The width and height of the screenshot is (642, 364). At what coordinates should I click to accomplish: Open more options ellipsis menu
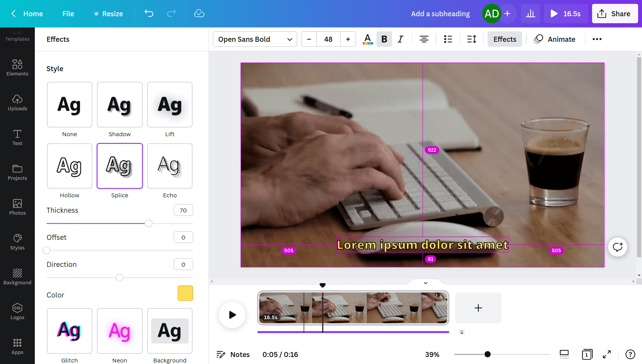(597, 39)
